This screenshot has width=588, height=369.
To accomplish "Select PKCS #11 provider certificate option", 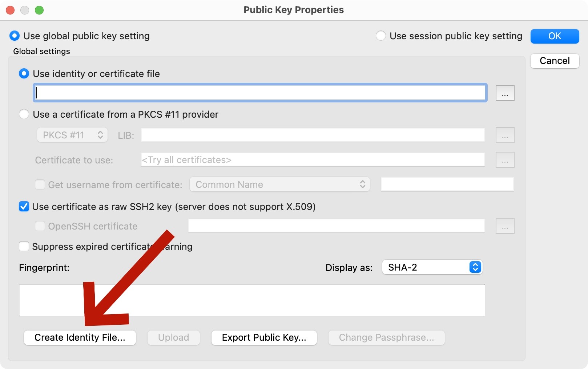I will click(24, 114).
